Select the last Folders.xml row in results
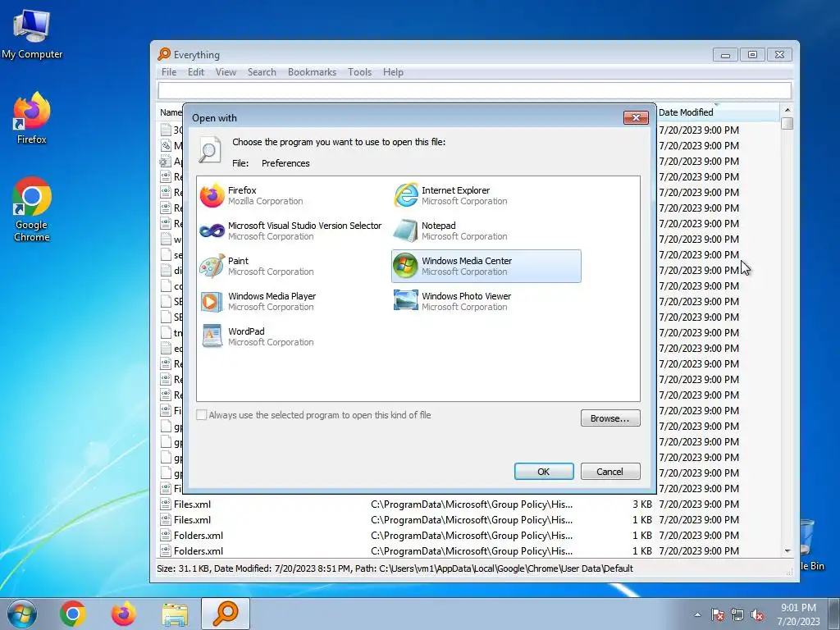 point(468,550)
